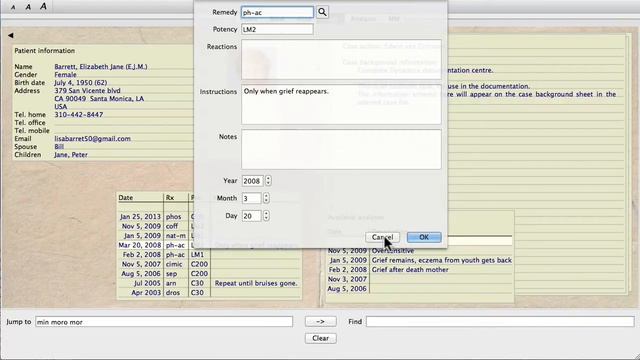Click the Tel. home number 310-442-8447
640x360 pixels.
(x=79, y=115)
